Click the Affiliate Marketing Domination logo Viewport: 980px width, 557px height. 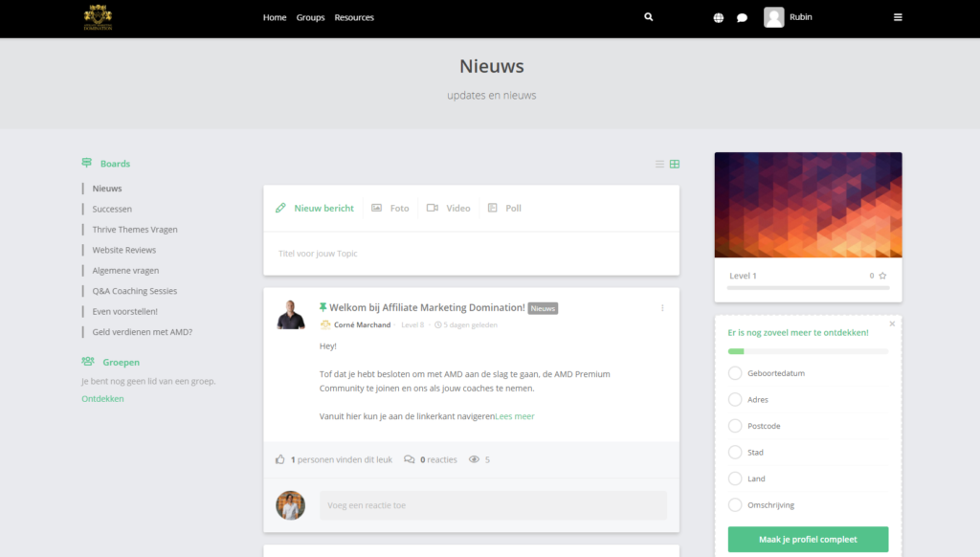pos(99,17)
